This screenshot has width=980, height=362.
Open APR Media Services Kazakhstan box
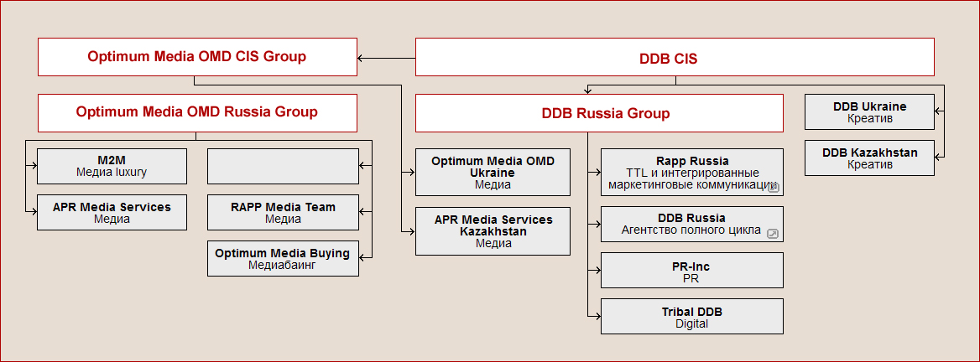click(x=493, y=231)
